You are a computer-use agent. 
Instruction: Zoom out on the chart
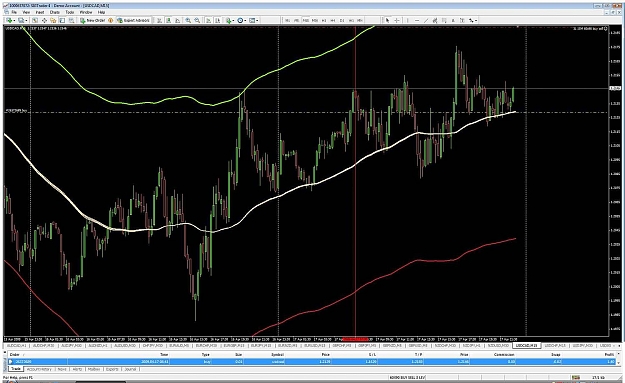point(198,20)
